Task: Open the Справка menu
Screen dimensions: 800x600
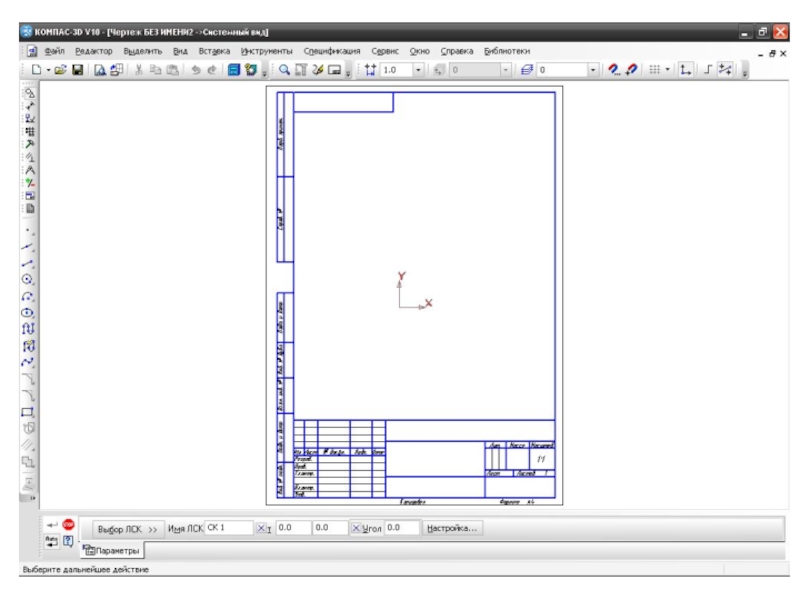Action: click(457, 51)
